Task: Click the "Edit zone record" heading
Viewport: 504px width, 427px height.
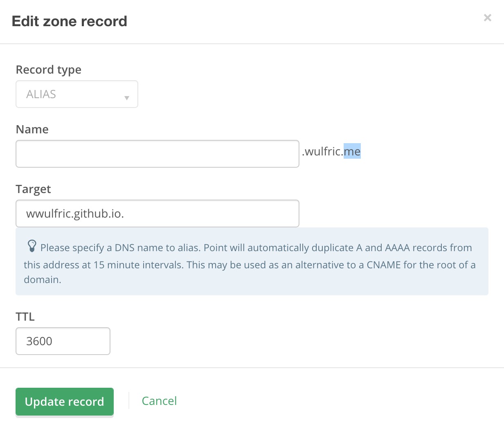Action: 70,21
